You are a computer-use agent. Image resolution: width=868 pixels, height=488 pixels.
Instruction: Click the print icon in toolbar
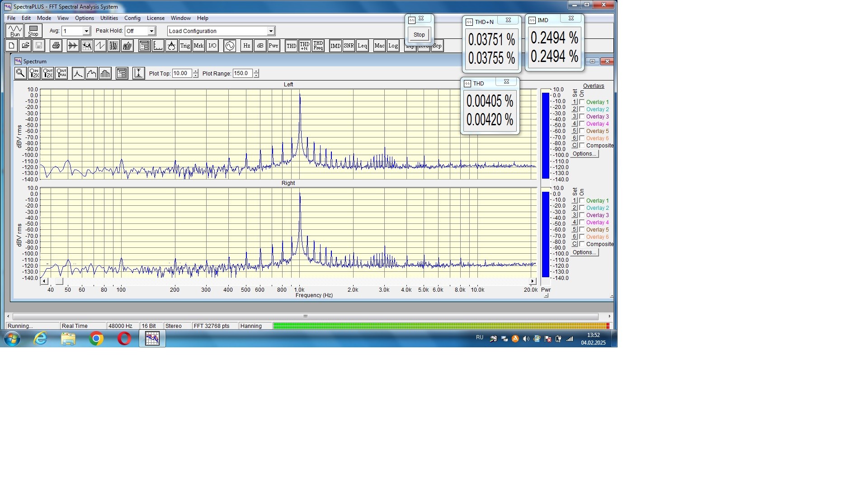(56, 46)
